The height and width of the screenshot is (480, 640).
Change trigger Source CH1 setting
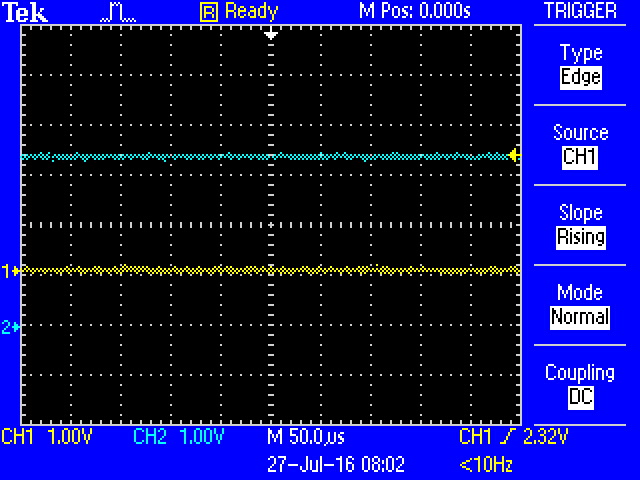(580, 157)
